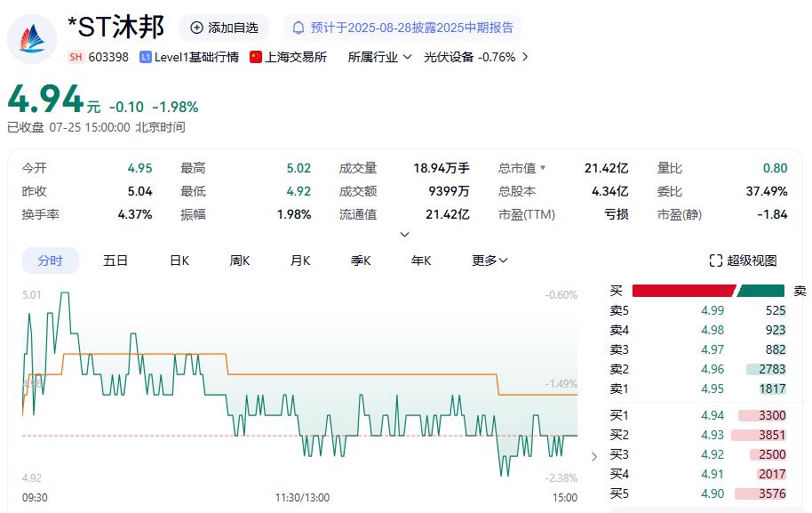812x513 pixels.
Task: Click the red 买 ratio bar
Action: [683, 291]
